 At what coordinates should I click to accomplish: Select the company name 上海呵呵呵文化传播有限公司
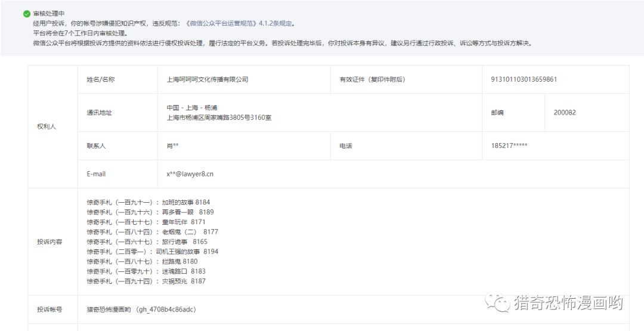[208, 79]
